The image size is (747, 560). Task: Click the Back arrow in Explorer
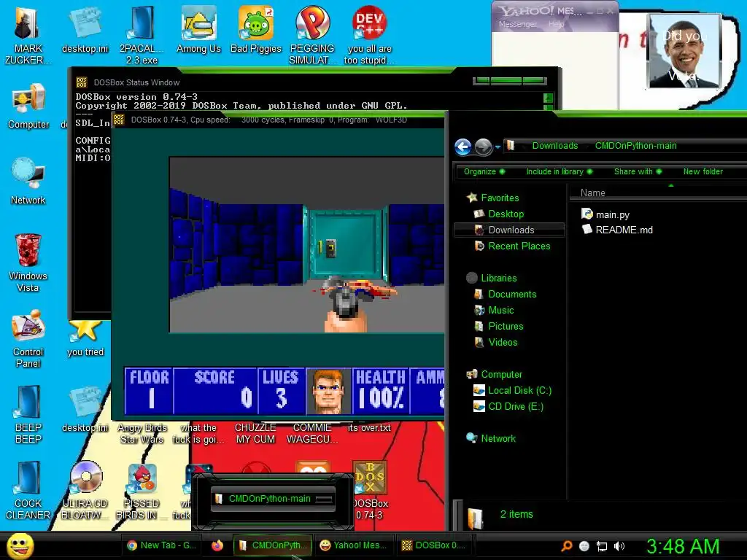tap(462, 147)
